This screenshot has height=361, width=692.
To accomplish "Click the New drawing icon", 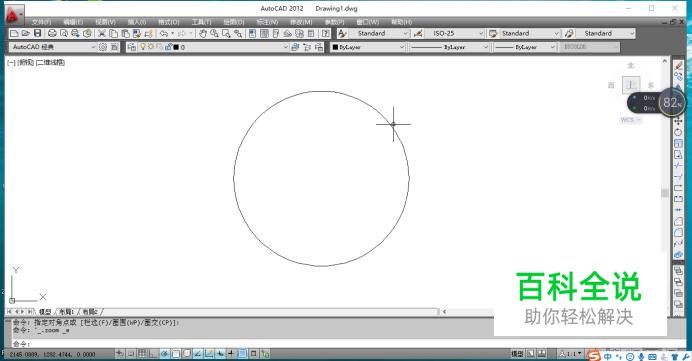I will [x=14, y=33].
